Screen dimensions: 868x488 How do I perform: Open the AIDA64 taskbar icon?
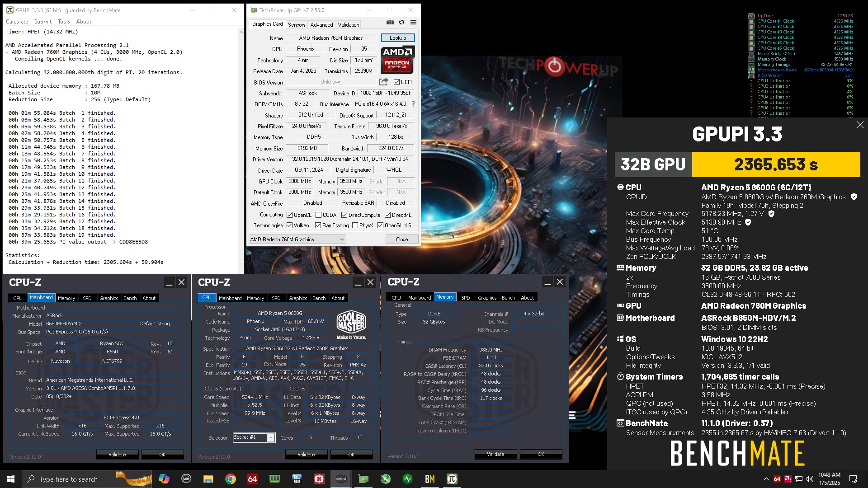(x=252, y=479)
